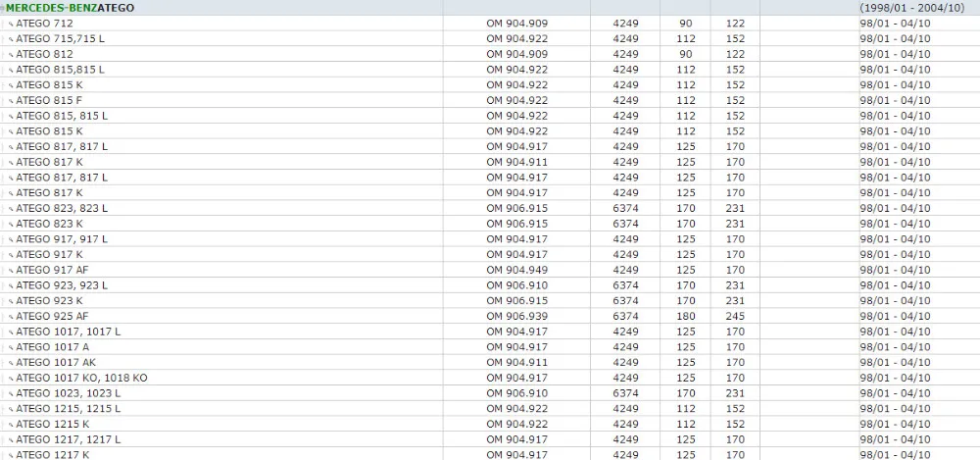Click the (1998/01 - 2004/10) header date range
The image size is (980, 460).
[x=911, y=8]
